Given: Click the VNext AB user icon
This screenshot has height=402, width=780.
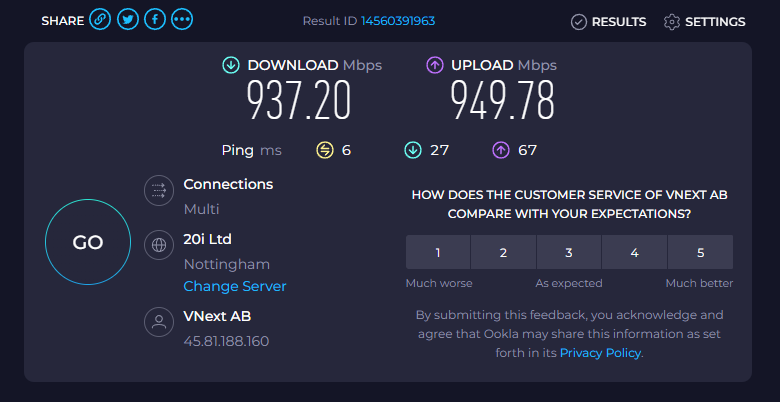Looking at the screenshot, I should coord(157,322).
